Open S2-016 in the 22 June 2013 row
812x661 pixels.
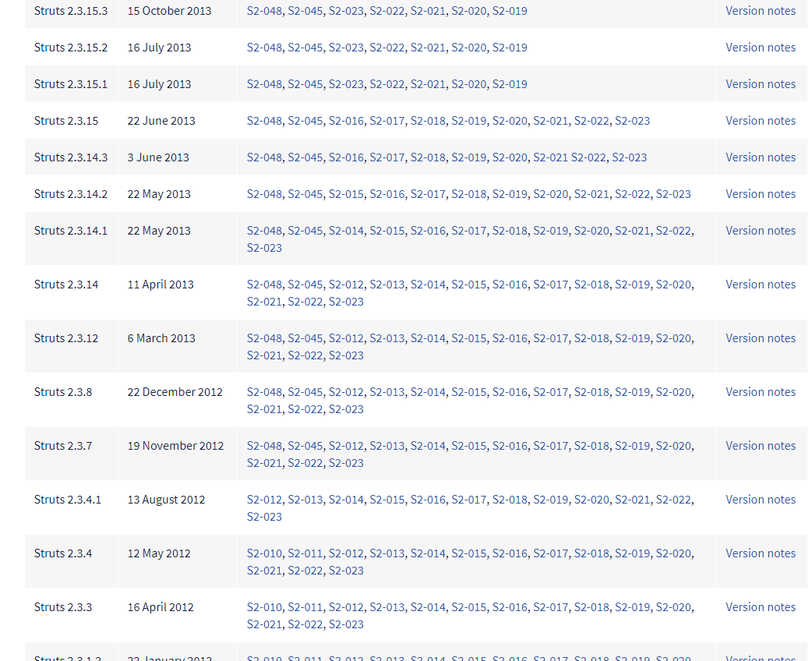click(347, 121)
